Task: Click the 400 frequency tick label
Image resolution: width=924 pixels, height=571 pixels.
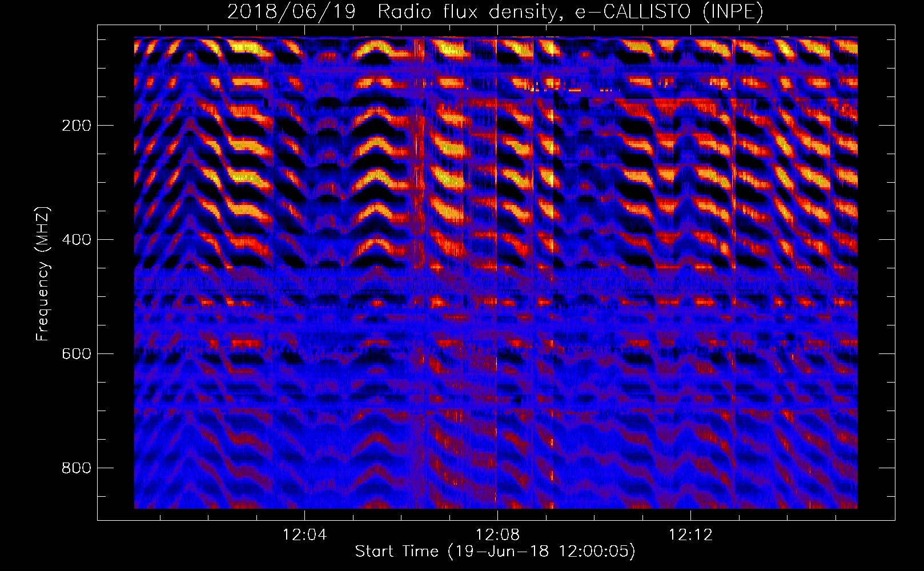Action: (77, 240)
